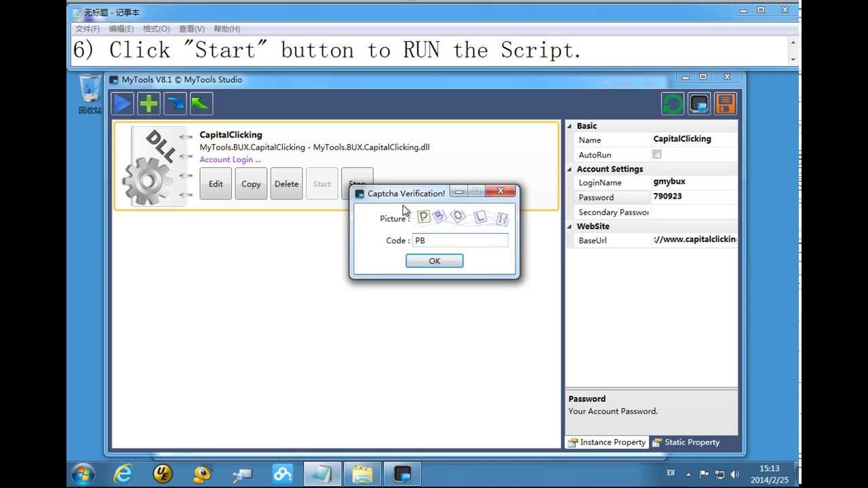Click the Notepad scrollbar down arrow

pos(793,60)
